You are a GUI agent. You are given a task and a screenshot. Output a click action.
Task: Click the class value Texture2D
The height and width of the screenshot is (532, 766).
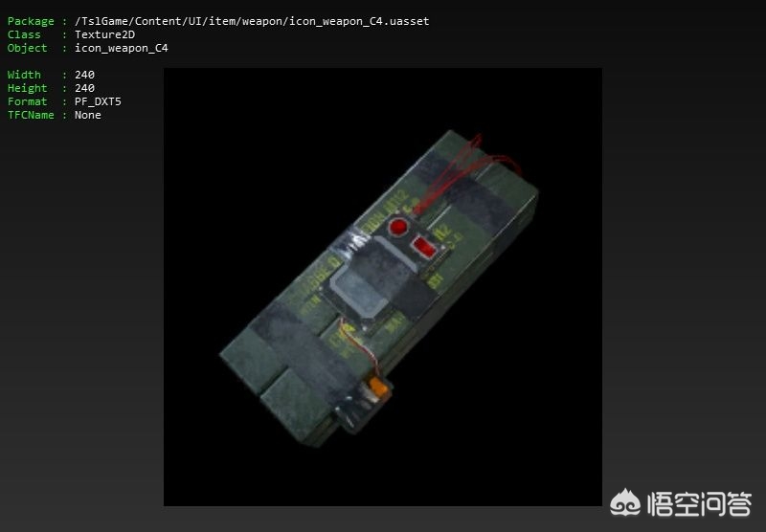pos(104,34)
